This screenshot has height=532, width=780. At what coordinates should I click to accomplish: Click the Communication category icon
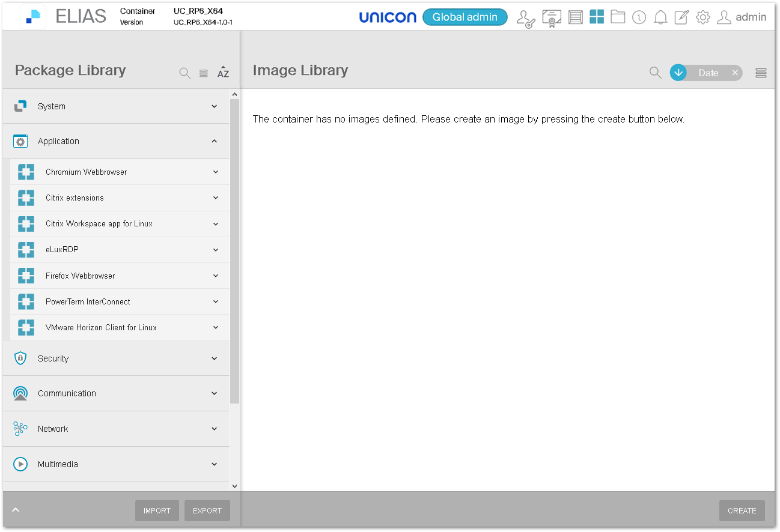20,393
